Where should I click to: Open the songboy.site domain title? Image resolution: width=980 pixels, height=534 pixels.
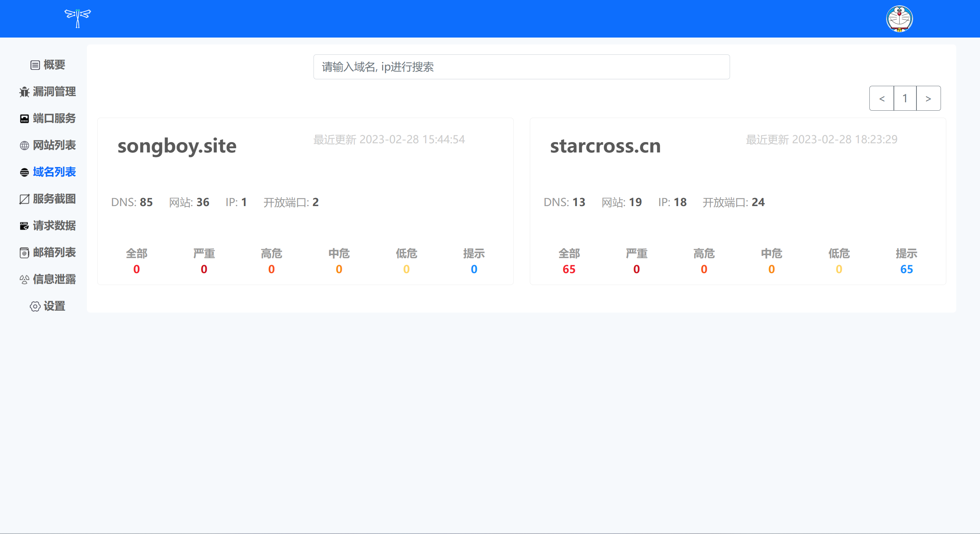[177, 146]
